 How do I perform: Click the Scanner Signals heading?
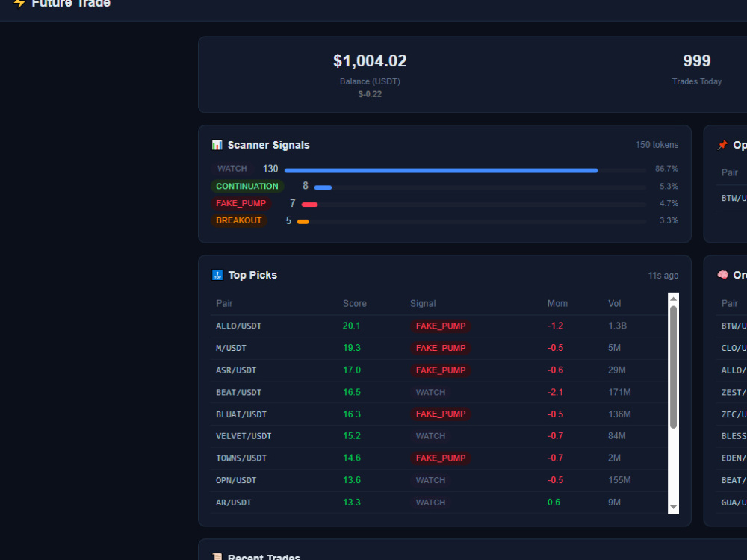click(x=269, y=145)
